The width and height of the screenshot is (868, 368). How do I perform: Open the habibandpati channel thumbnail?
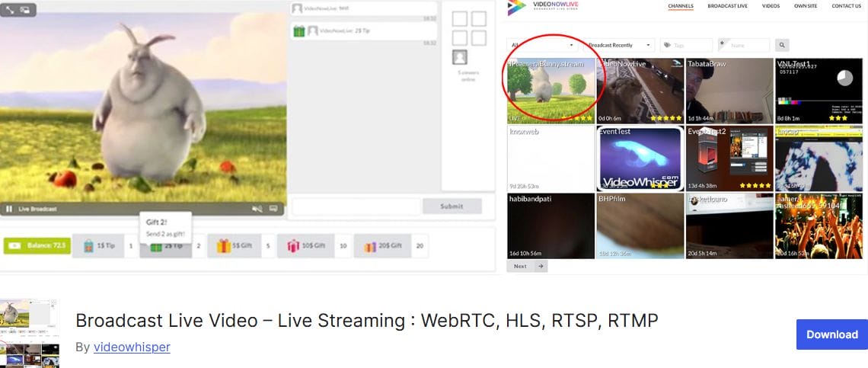pos(551,226)
